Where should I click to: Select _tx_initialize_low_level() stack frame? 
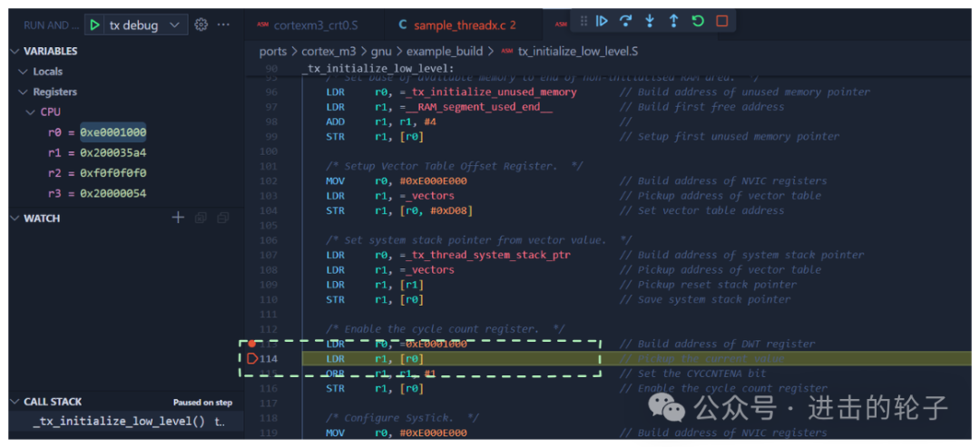pos(126,422)
